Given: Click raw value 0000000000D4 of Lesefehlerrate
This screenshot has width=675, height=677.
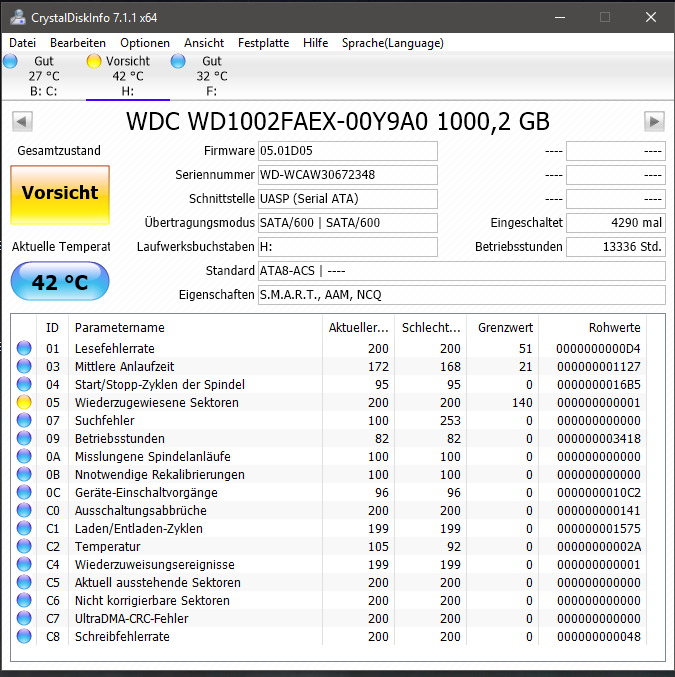Looking at the screenshot, I should coord(598,348).
